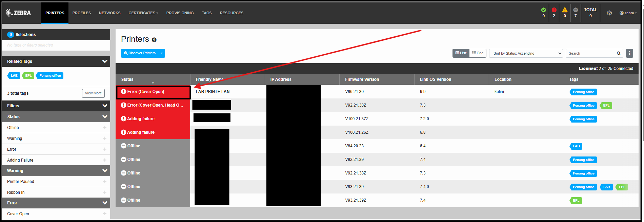Switch to Grid view
Screen dimensions: 644x222
(x=478, y=53)
